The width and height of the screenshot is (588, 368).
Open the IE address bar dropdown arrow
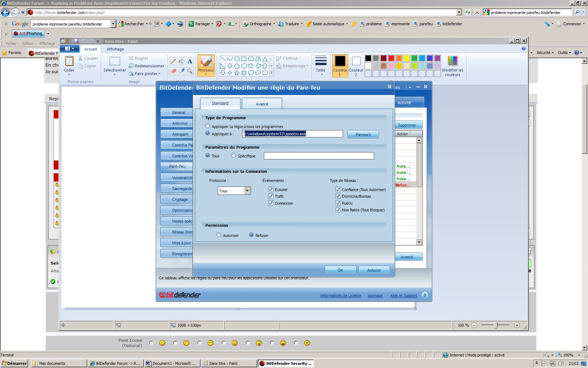pyautogui.click(x=459, y=12)
